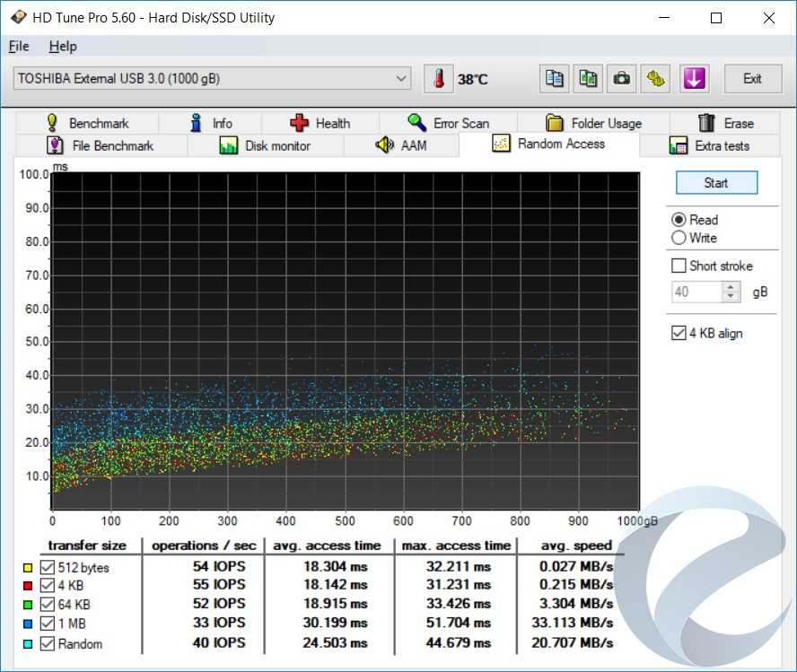Click the thermometer temperature icon
The width and height of the screenshot is (797, 672).
439,79
